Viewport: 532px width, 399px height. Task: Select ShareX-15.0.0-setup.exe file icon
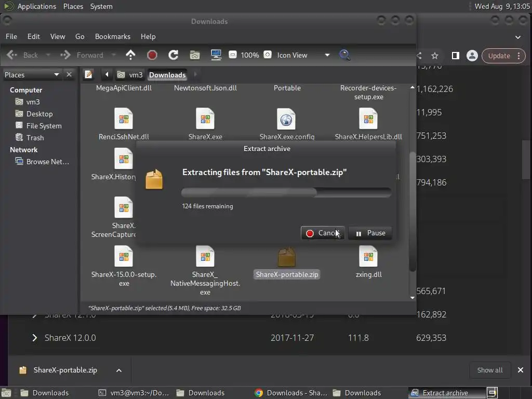124,256
